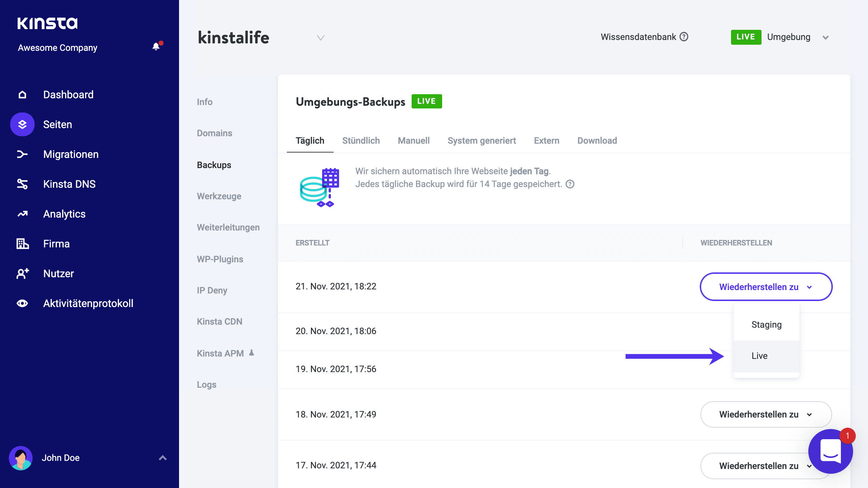Image resolution: width=868 pixels, height=488 pixels.
Task: Click the Kinsta APM beta flask icon
Action: [x=252, y=353]
